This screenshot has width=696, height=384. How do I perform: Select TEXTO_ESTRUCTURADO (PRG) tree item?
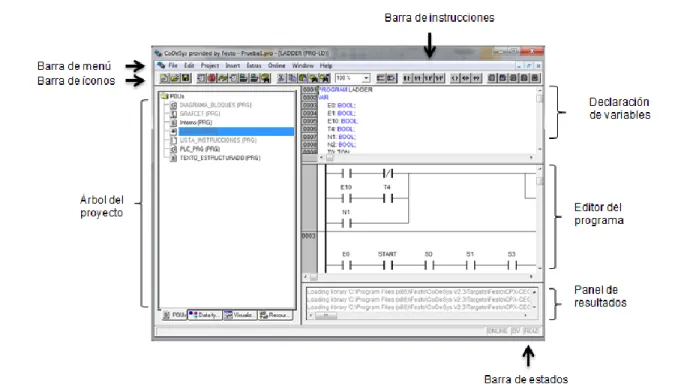tap(220, 158)
